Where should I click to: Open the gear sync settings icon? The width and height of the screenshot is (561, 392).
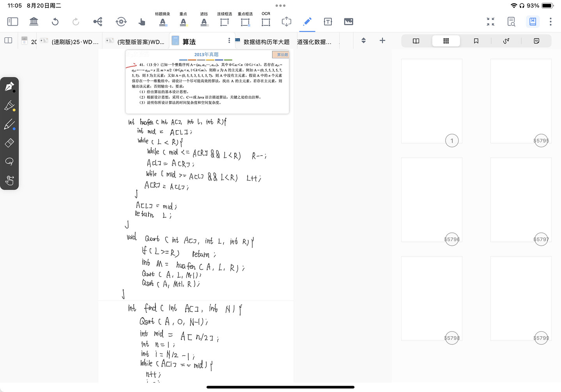[121, 21]
